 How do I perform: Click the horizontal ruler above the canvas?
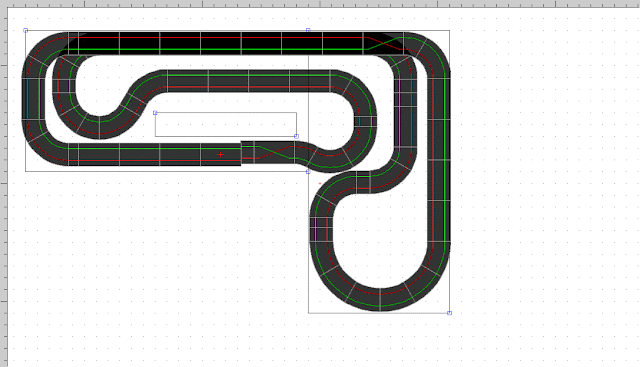coord(320,4)
